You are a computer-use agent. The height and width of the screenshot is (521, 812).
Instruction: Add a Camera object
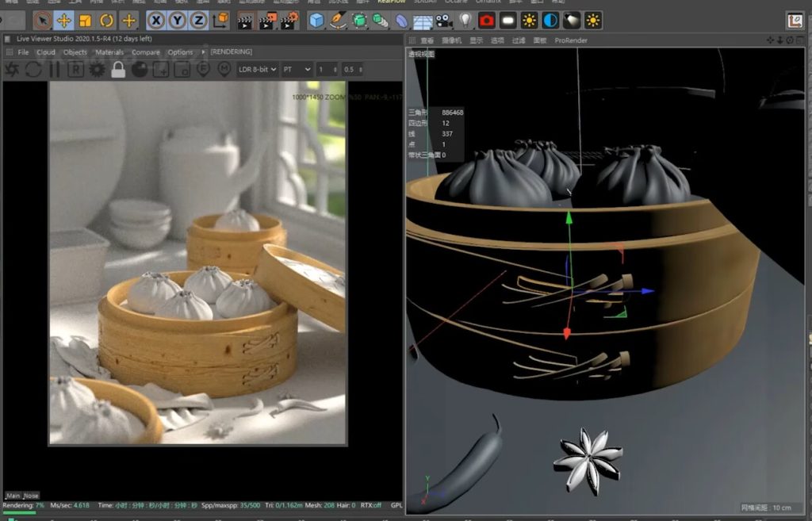click(x=444, y=21)
